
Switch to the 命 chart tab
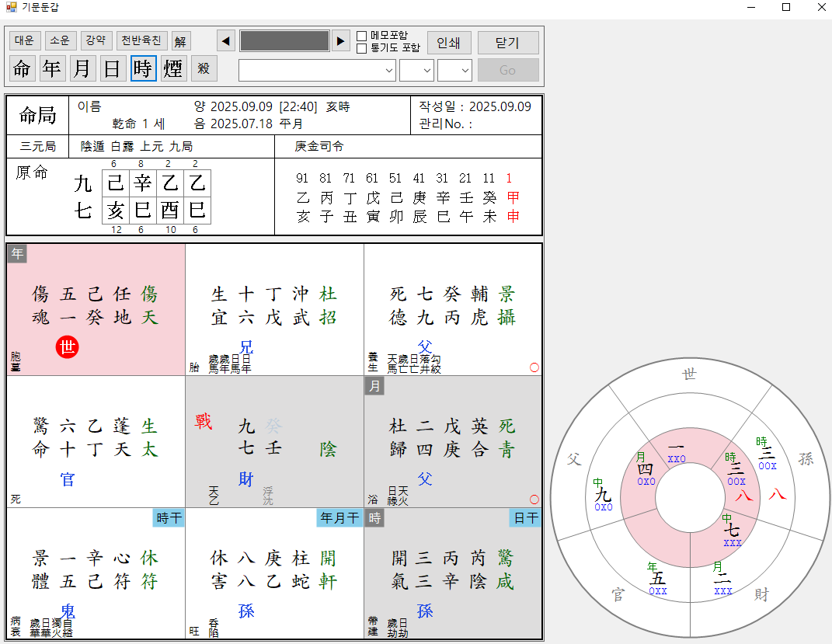(23, 68)
